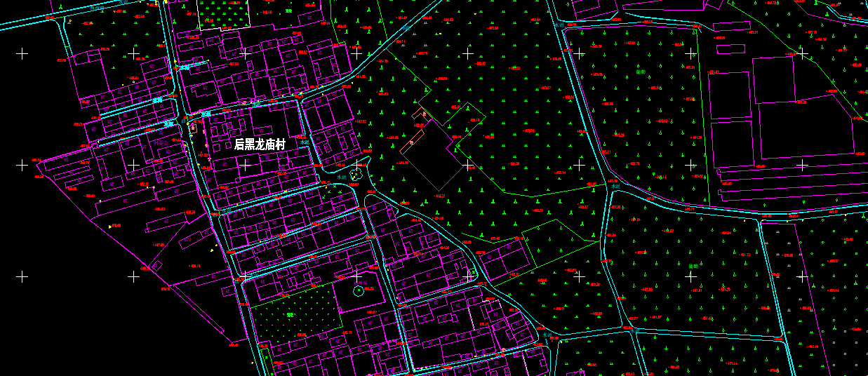
Task: Select the 水渠 label beside the village name
Action: [x=305, y=142]
